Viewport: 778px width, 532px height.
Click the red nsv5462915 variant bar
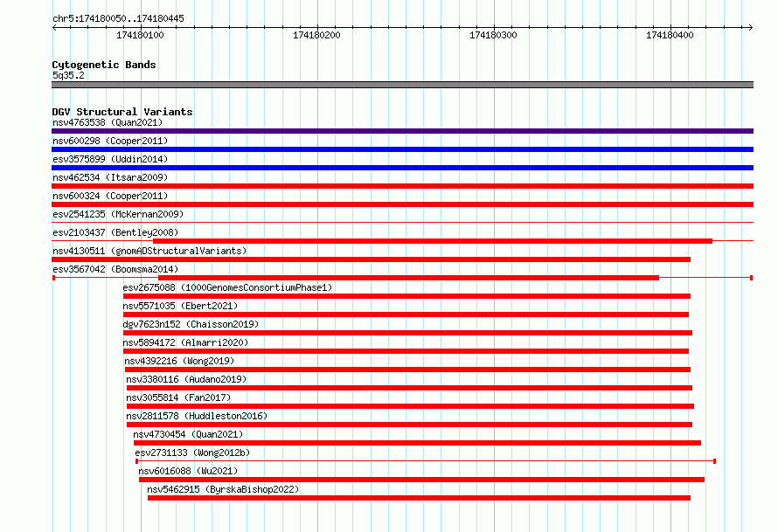pos(420,498)
